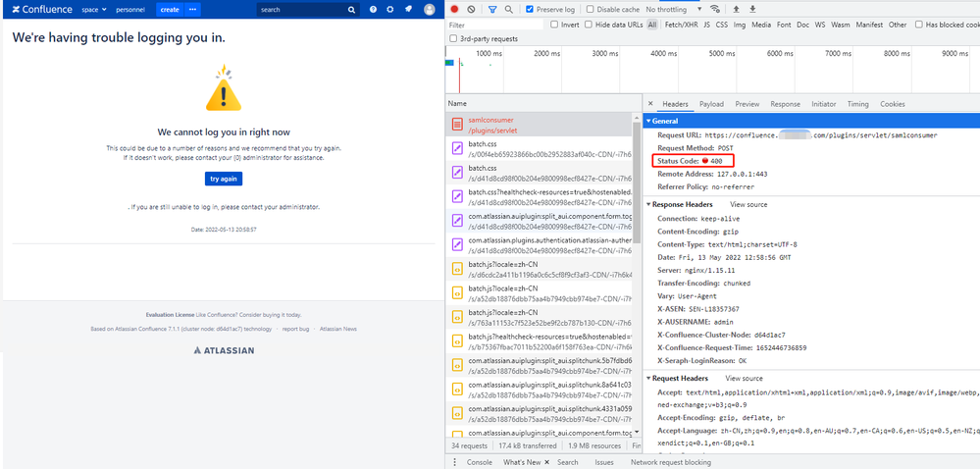Filter requests by Doc

(x=803, y=25)
